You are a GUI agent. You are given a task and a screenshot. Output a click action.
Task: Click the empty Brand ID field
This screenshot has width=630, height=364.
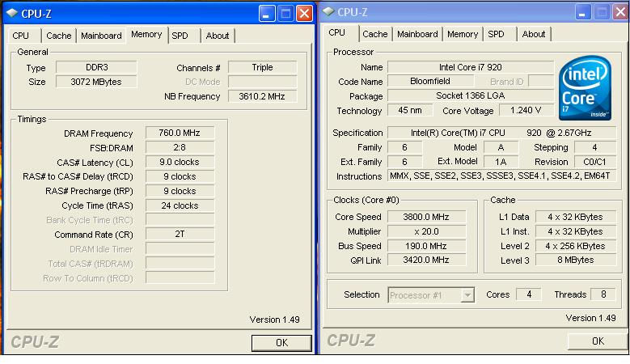541,81
